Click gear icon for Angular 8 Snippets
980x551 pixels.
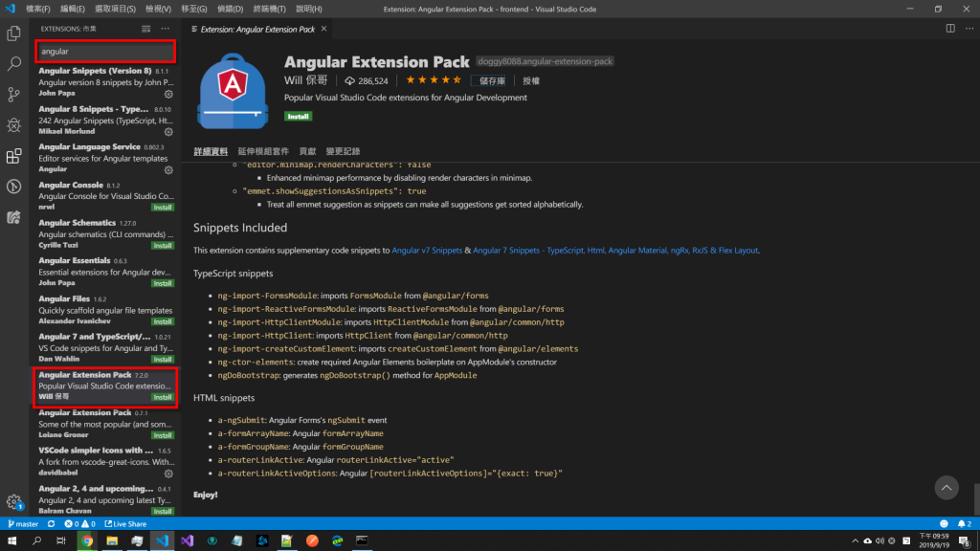tap(168, 132)
